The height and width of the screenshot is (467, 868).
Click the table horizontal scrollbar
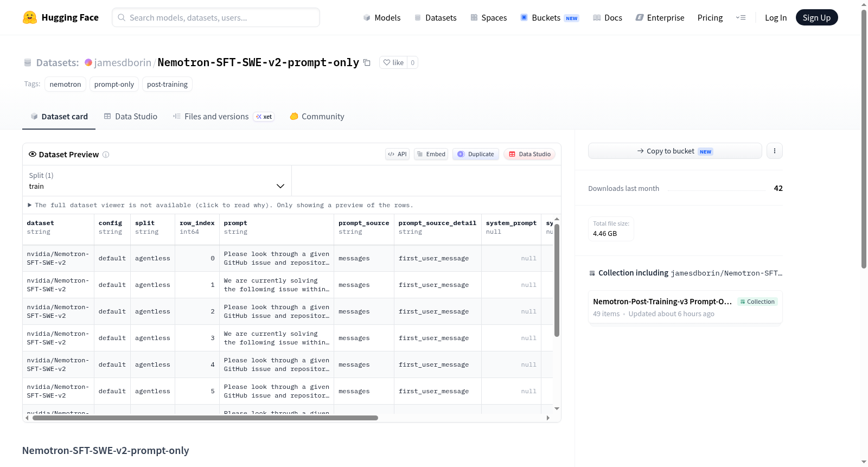[205, 418]
